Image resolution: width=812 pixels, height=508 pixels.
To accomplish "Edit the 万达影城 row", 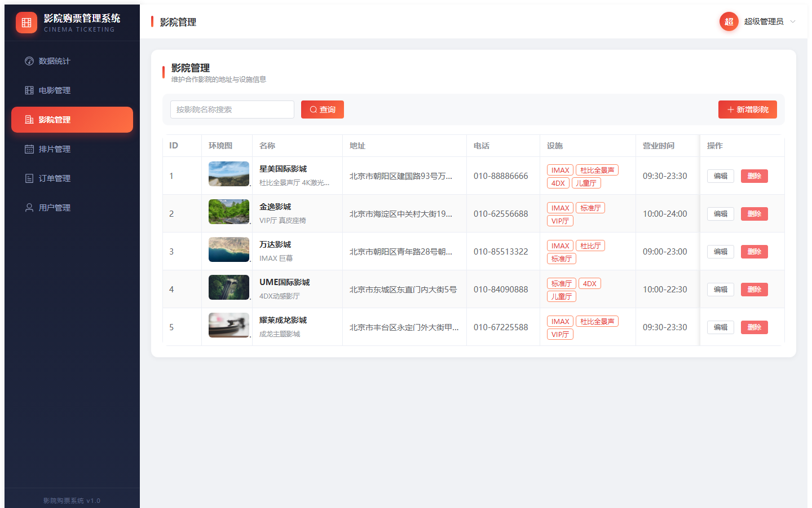I will click(x=721, y=252).
